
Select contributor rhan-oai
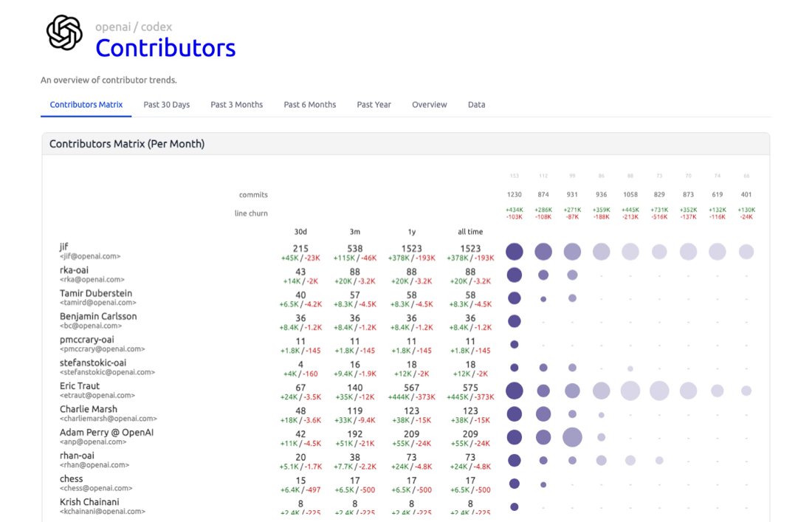click(x=78, y=456)
